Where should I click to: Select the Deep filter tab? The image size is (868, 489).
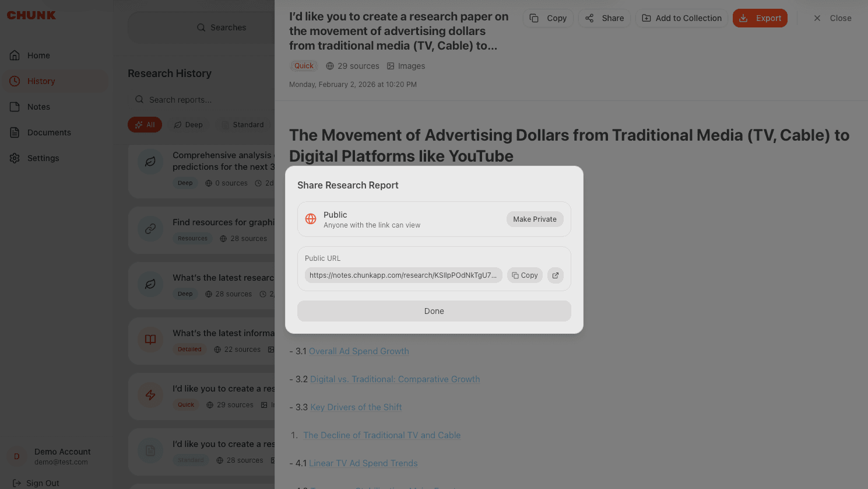(188, 125)
